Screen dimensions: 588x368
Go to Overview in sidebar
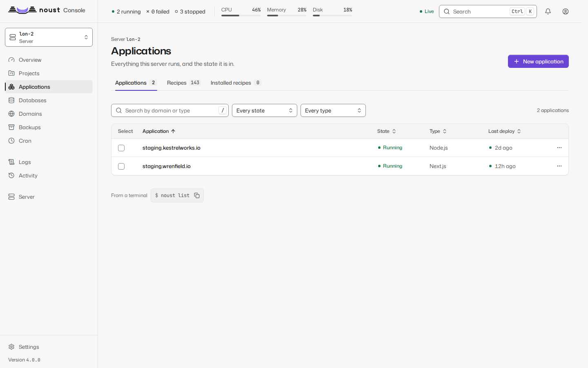[x=49, y=60]
